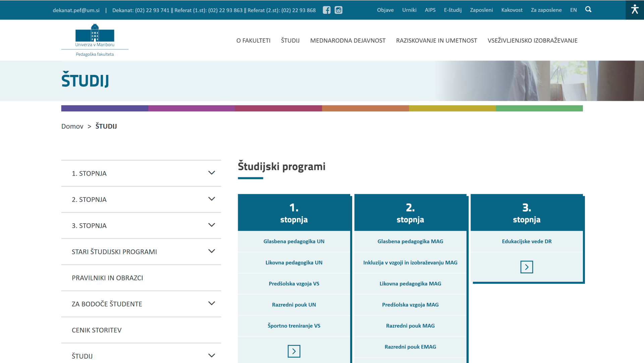This screenshot has height=363, width=644.
Task: Expand ZA BODOČE ŠTUDENTE chevron
Action: click(211, 304)
